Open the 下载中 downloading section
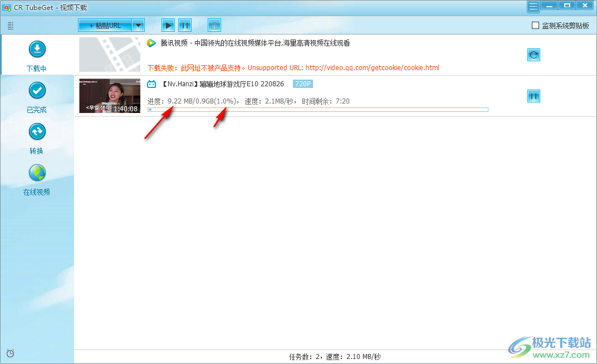Screen dimensions: 597x364 (x=37, y=56)
